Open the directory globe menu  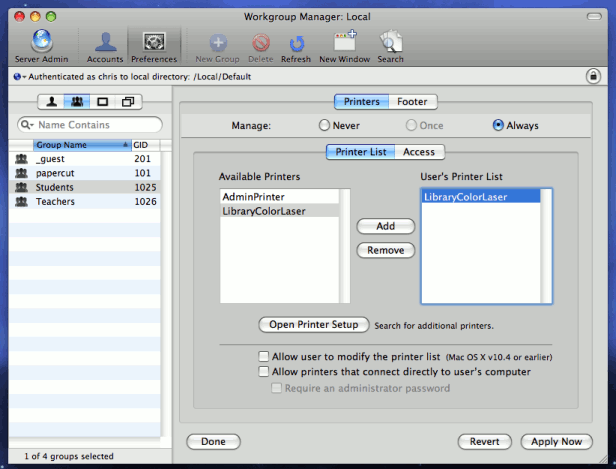point(19,77)
